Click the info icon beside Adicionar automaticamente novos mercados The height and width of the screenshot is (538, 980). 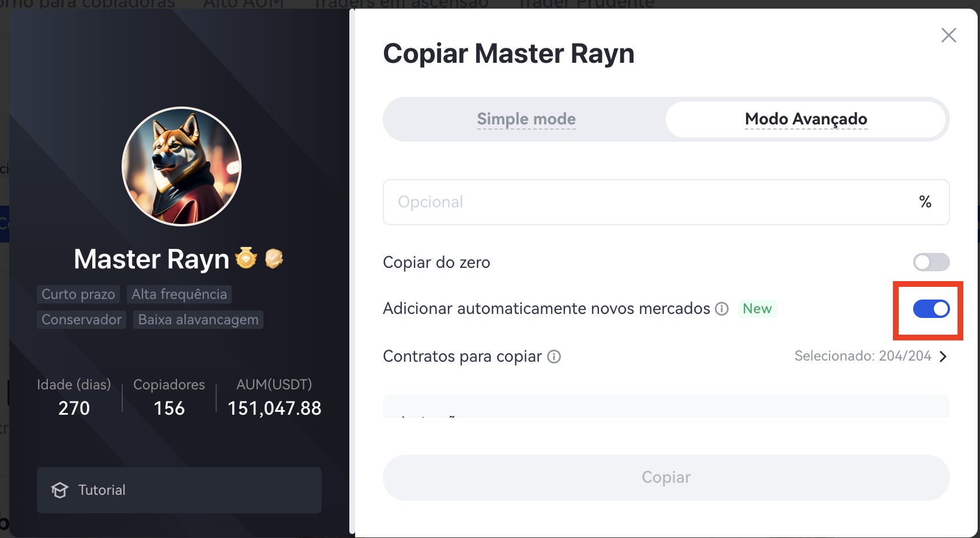(722, 309)
